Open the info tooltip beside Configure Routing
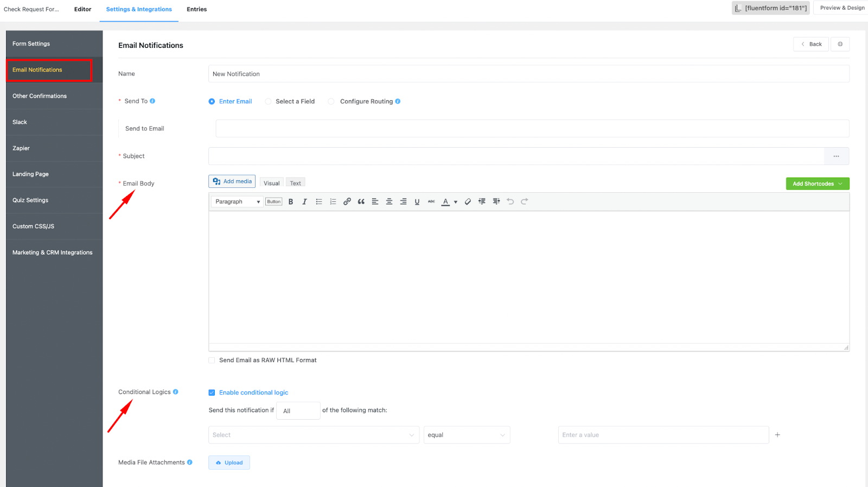Image resolution: width=868 pixels, height=487 pixels. pyautogui.click(x=398, y=102)
